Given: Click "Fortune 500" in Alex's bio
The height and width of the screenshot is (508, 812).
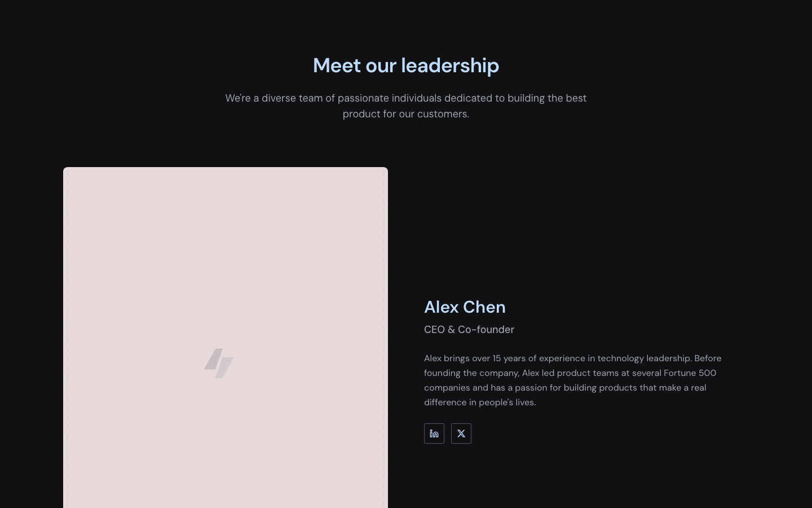Looking at the screenshot, I should [x=690, y=373].
